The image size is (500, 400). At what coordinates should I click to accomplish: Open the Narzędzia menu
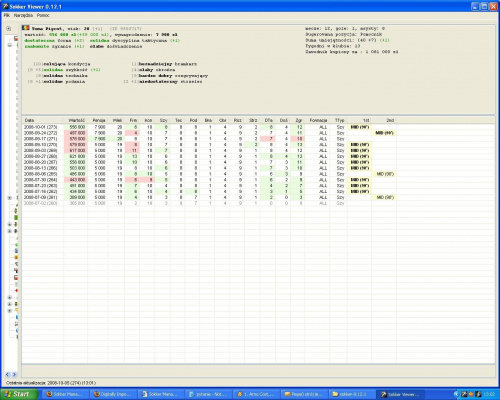pos(23,15)
